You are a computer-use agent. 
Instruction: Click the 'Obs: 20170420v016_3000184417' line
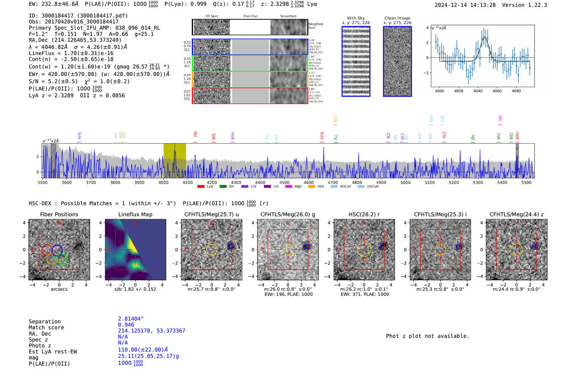click(x=74, y=22)
